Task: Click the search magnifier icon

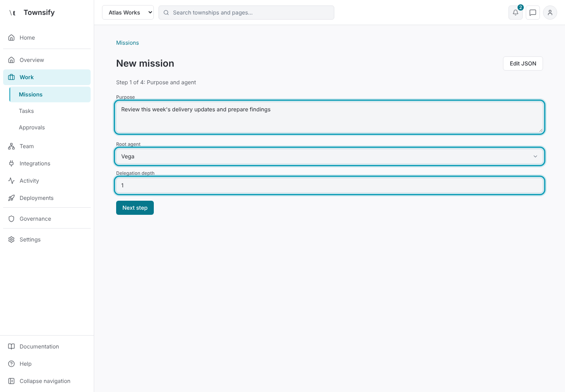Action: (x=166, y=13)
